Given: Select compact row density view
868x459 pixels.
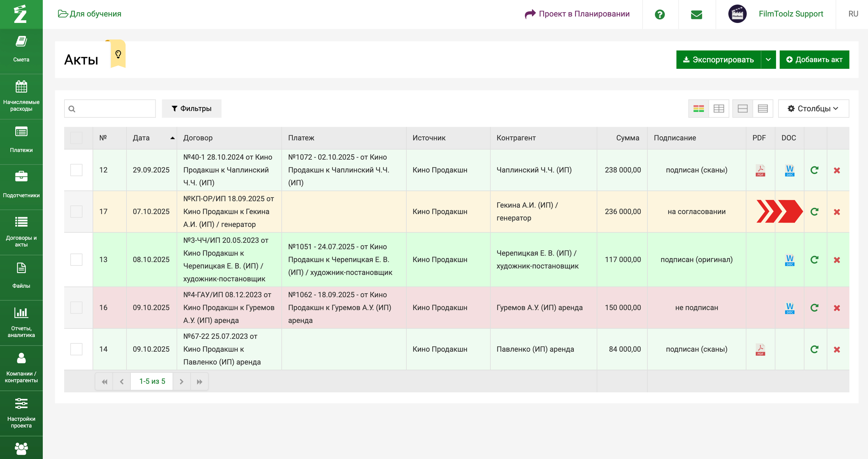Looking at the screenshot, I should (x=763, y=109).
